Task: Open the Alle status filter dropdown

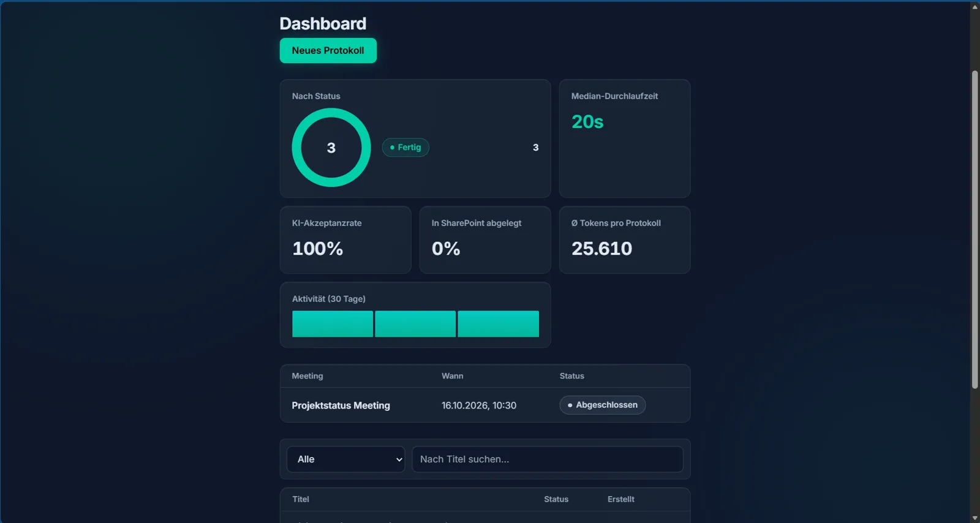Action: coord(346,459)
